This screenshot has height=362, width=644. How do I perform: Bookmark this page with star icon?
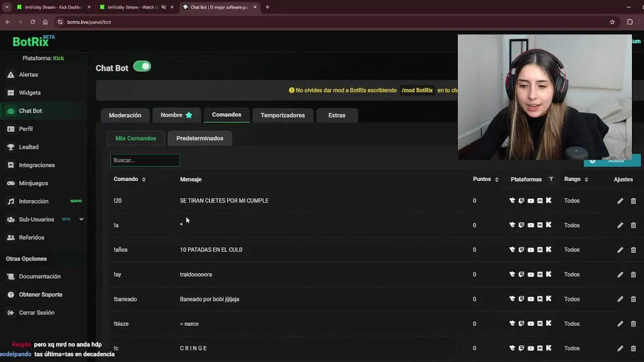tap(612, 22)
